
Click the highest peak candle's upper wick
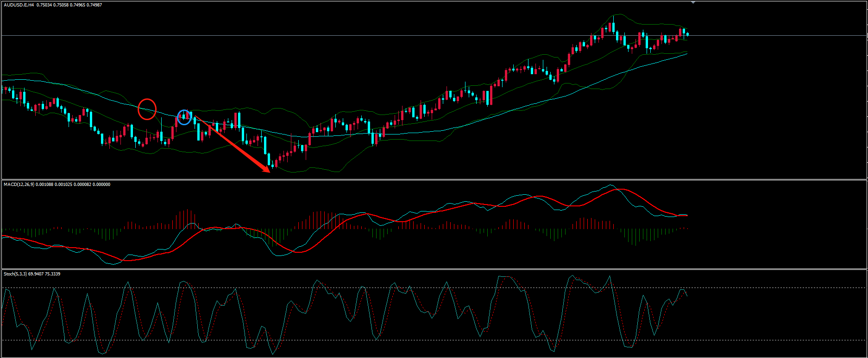(613, 18)
